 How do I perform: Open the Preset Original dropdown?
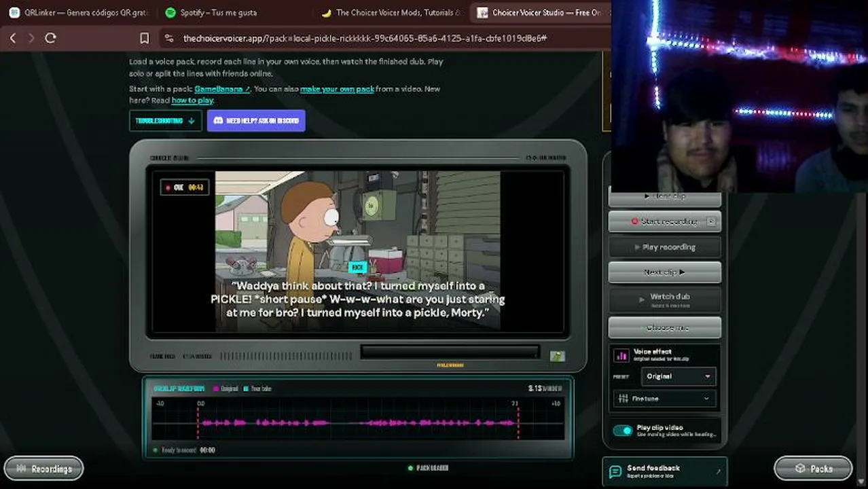(678, 376)
